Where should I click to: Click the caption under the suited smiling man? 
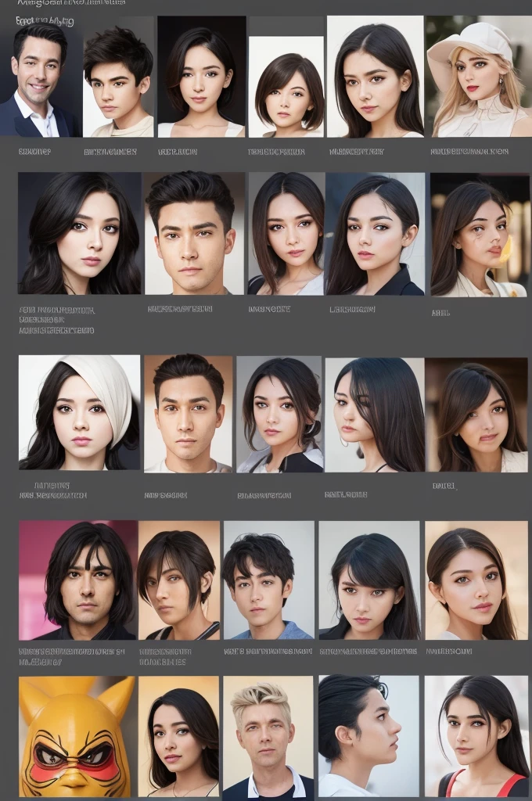[x=34, y=152]
